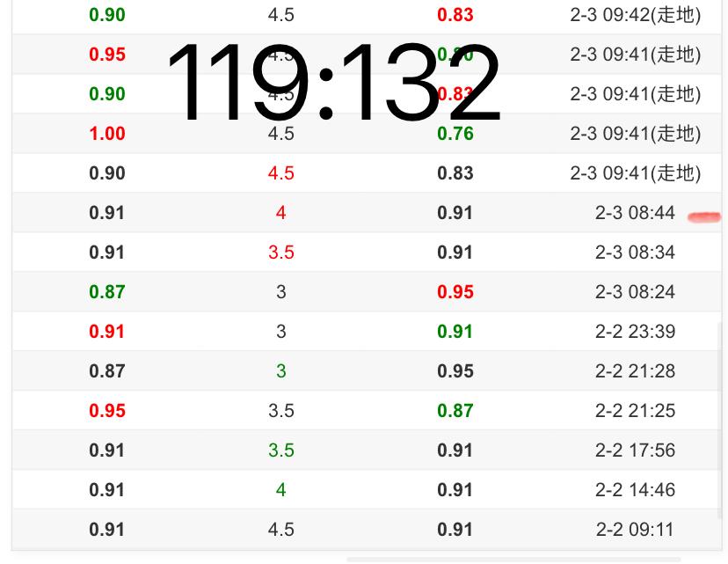Click the green 3 handicap value

[280, 371]
